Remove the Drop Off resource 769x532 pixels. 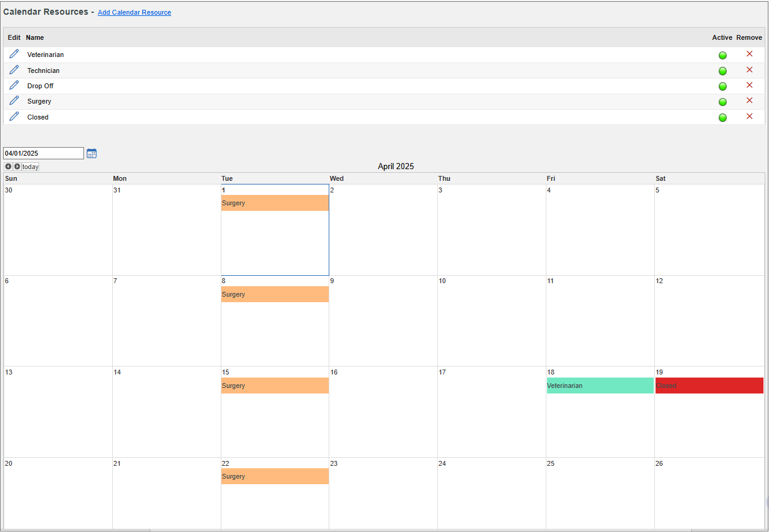point(749,85)
